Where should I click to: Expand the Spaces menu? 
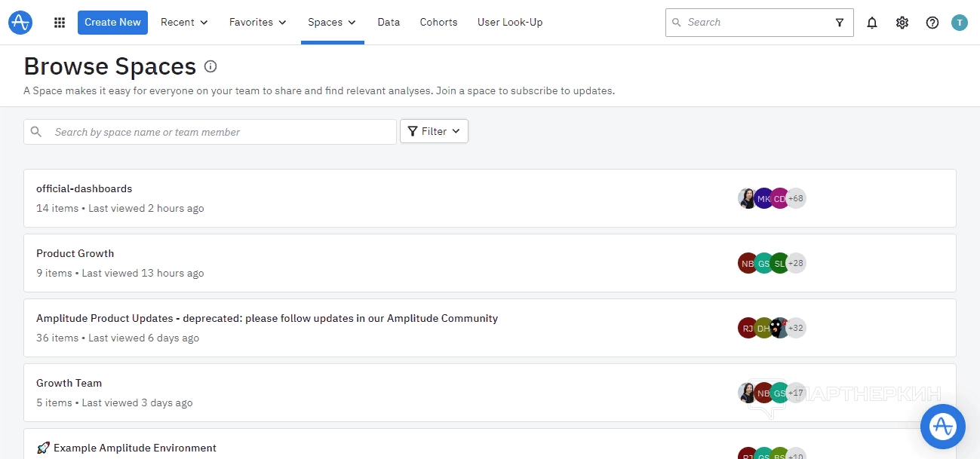point(332,23)
